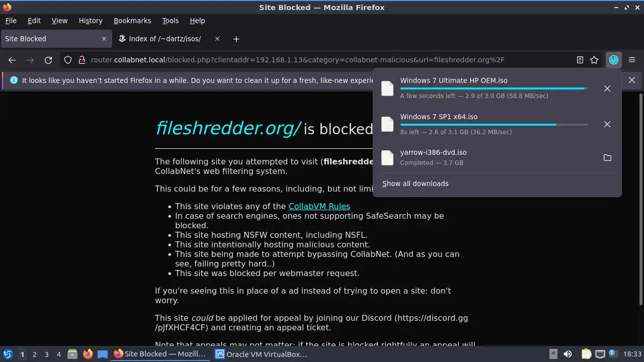644x362 pixels.
Task: Launch Firefox from taskbar quick launcher
Action: coord(88,354)
